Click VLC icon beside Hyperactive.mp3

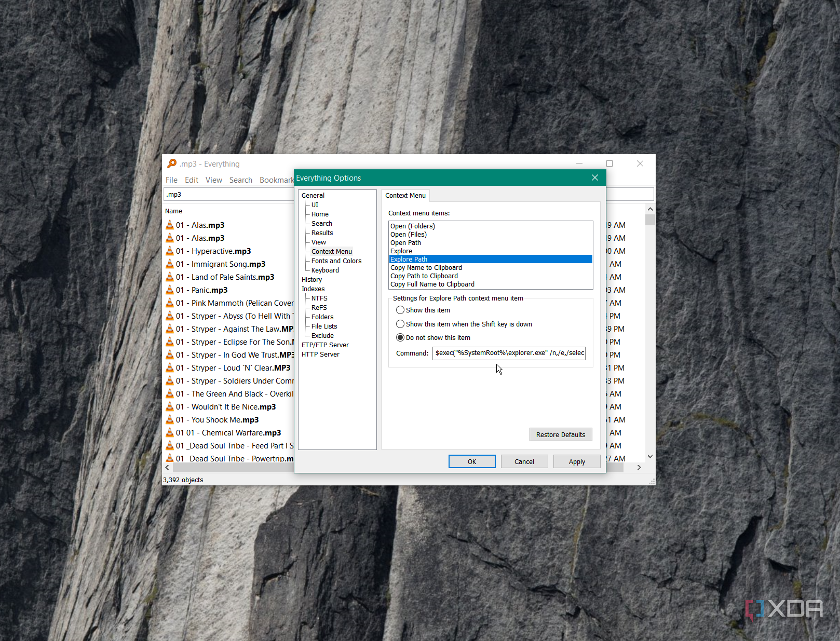[170, 251]
